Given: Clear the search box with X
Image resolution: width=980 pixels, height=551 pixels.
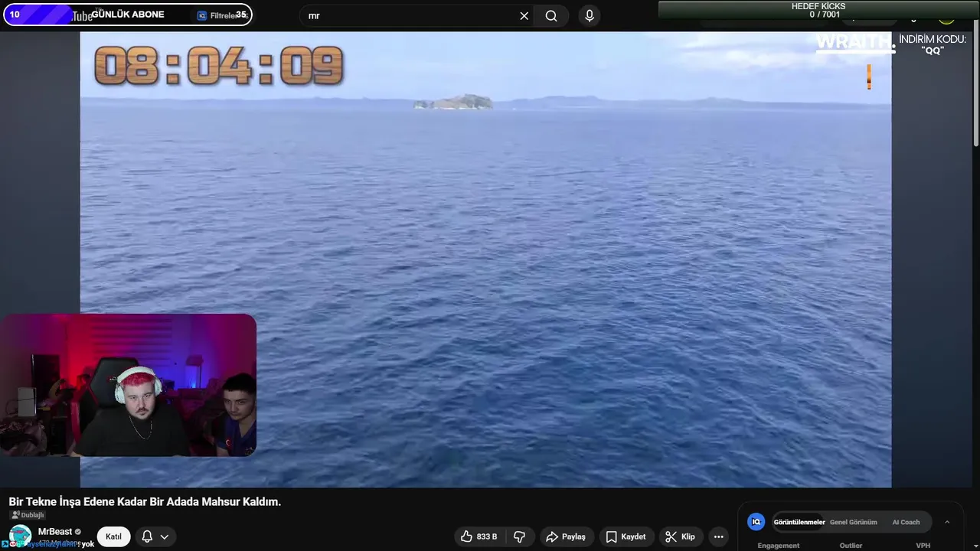Looking at the screenshot, I should click(x=524, y=16).
